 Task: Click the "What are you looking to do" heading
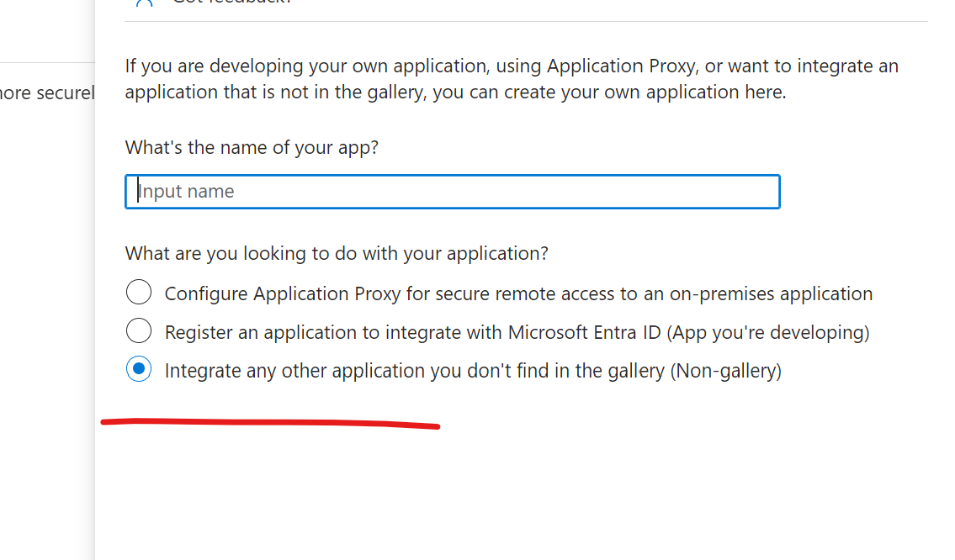click(337, 253)
